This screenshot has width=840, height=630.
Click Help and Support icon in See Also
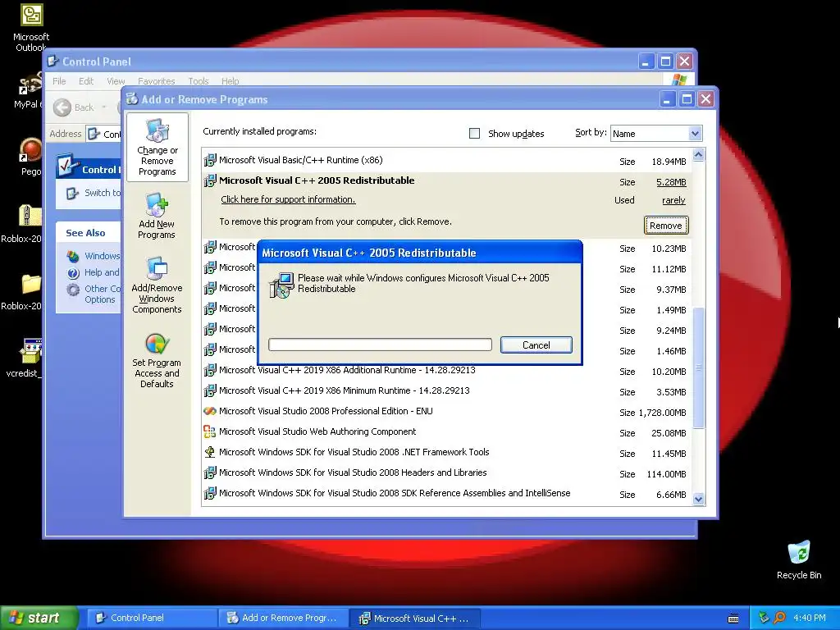point(73,272)
